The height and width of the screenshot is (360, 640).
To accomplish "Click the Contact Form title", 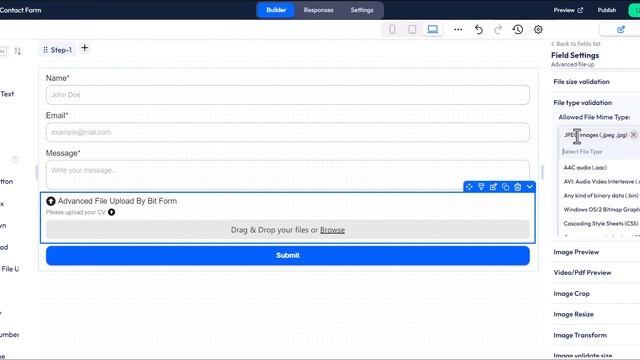I will pos(20,10).
